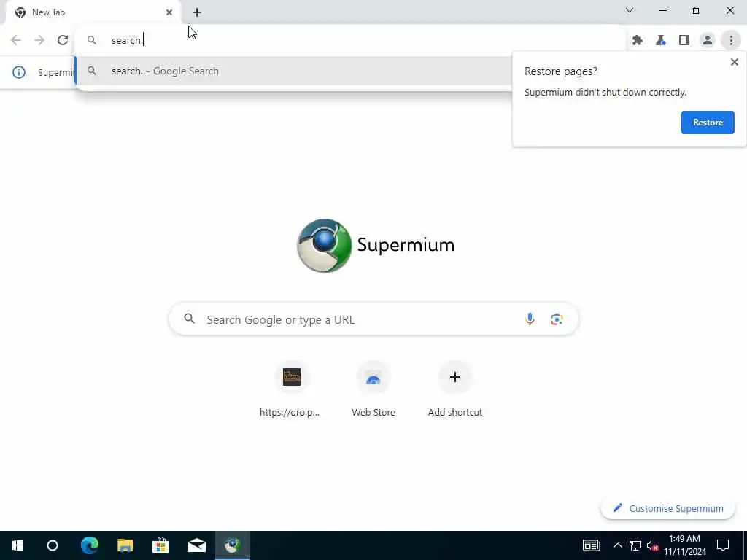Click Customise Supermium button
This screenshot has width=747, height=560.
[668, 508]
